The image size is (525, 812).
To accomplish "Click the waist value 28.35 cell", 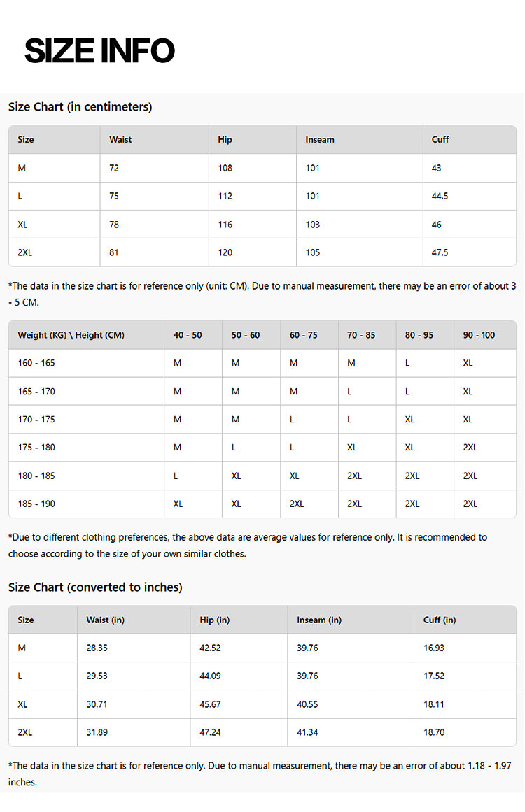I will tap(97, 648).
